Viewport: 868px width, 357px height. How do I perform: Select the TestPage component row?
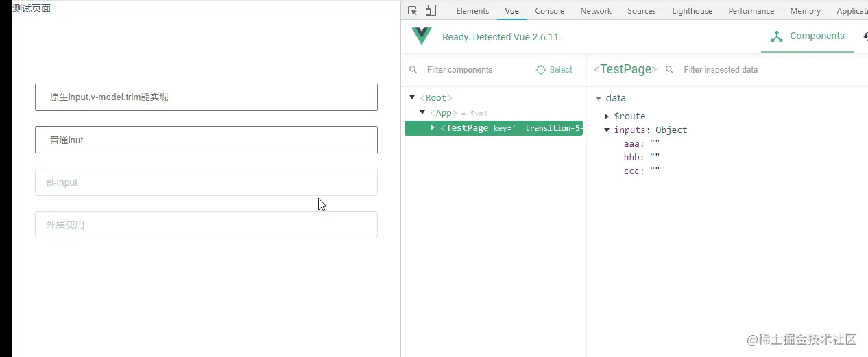(x=494, y=128)
